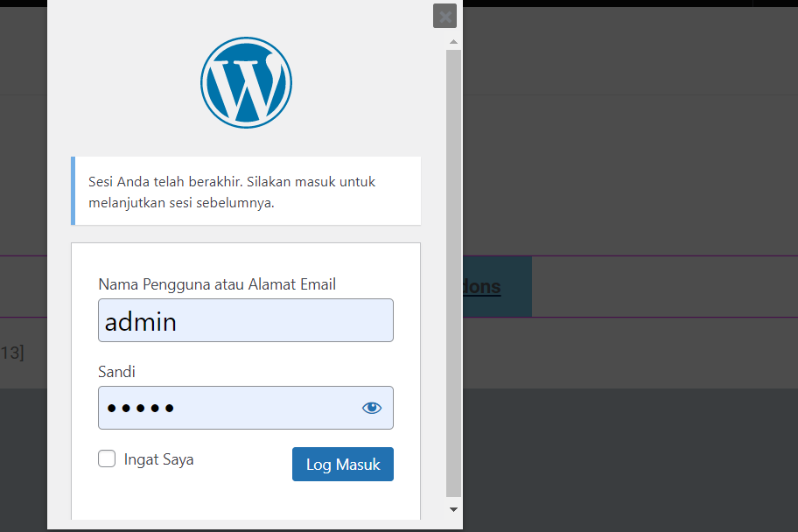Click the WordPress logo
The height and width of the screenshot is (532, 798).
coord(246,82)
